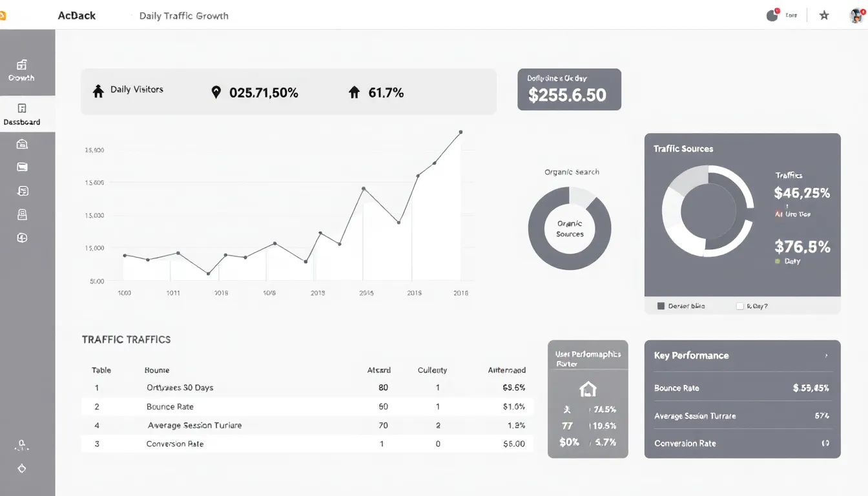Click the home icon in User Performance card
The height and width of the screenshot is (496, 868).
[x=588, y=389]
